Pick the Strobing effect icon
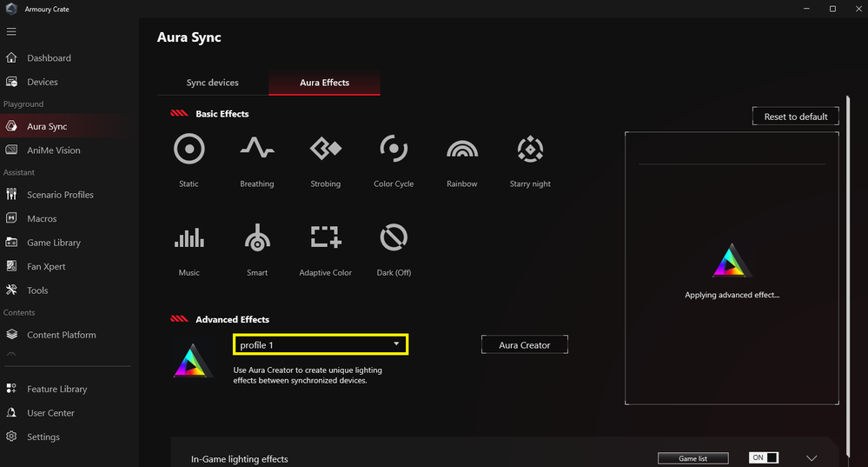The image size is (868, 467). point(326,149)
